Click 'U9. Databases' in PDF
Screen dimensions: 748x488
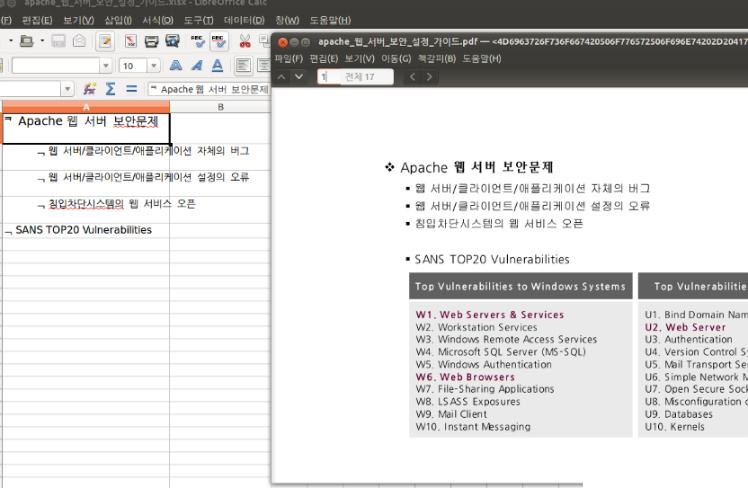[x=678, y=414]
